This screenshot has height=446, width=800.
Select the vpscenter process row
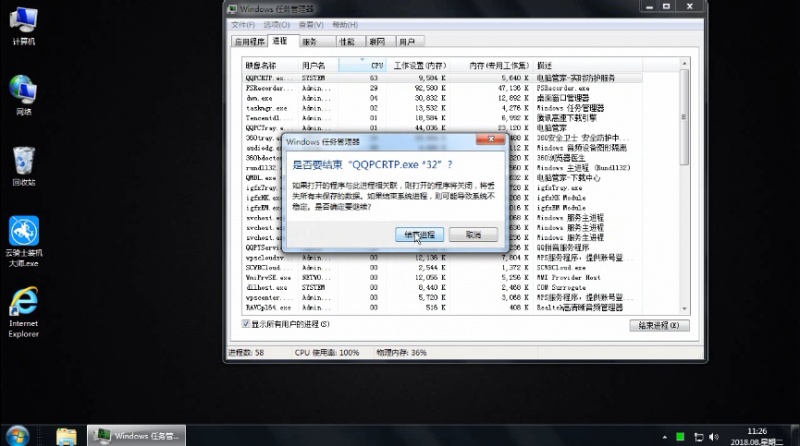pyautogui.click(x=442, y=298)
